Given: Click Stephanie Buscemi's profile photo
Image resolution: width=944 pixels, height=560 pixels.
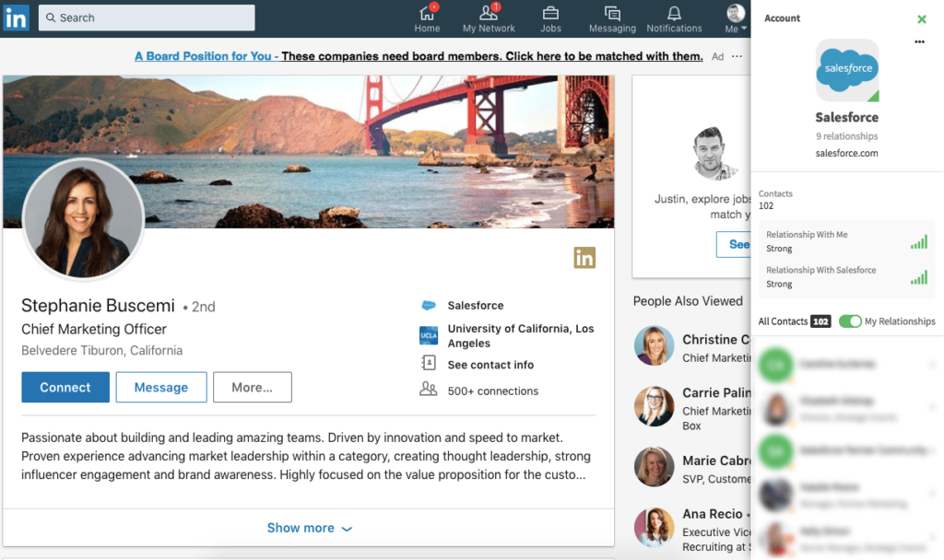Looking at the screenshot, I should [x=83, y=218].
